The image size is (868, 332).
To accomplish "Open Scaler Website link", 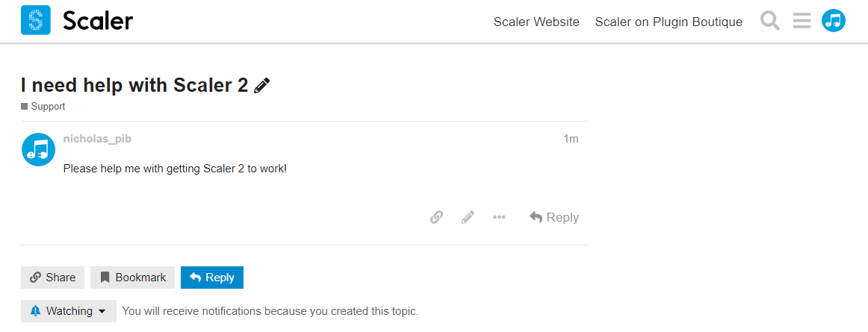I will (536, 22).
